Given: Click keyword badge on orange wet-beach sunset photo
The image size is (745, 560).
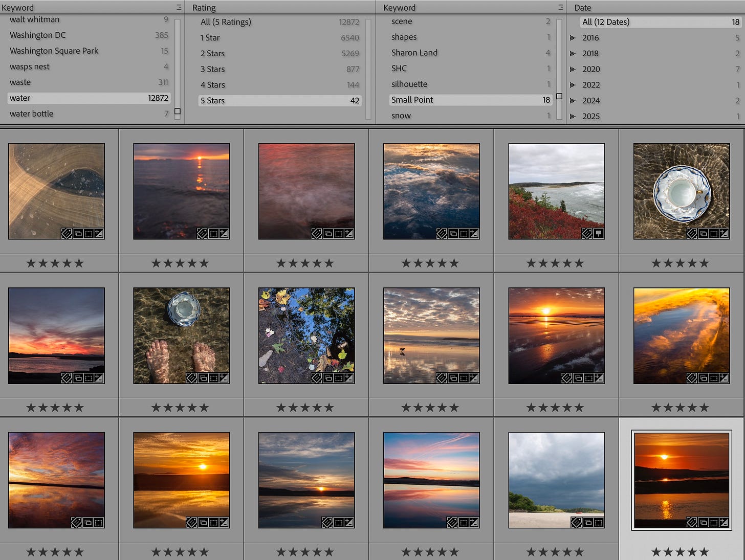Looking at the screenshot, I should pos(566,378).
